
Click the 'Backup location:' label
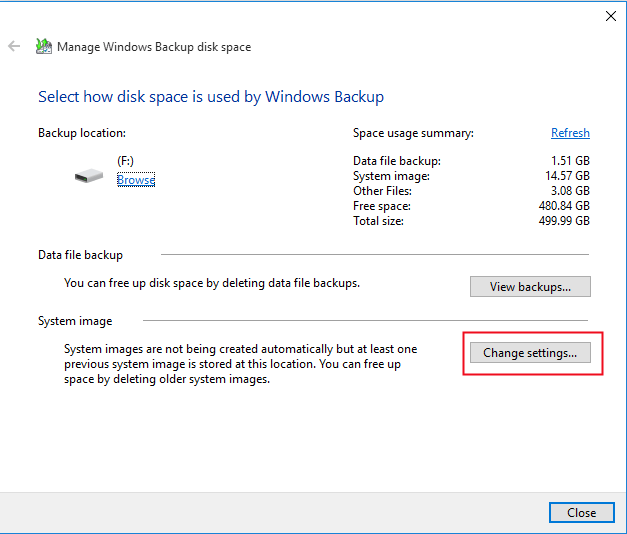tap(82, 133)
